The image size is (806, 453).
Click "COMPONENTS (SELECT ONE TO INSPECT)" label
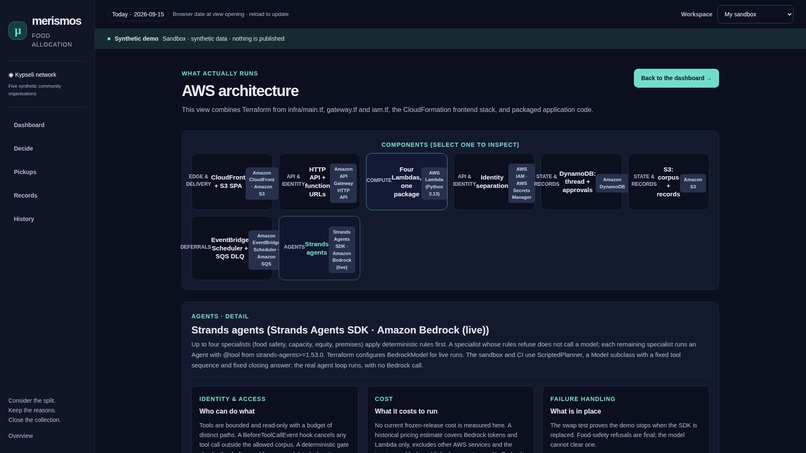(x=450, y=145)
